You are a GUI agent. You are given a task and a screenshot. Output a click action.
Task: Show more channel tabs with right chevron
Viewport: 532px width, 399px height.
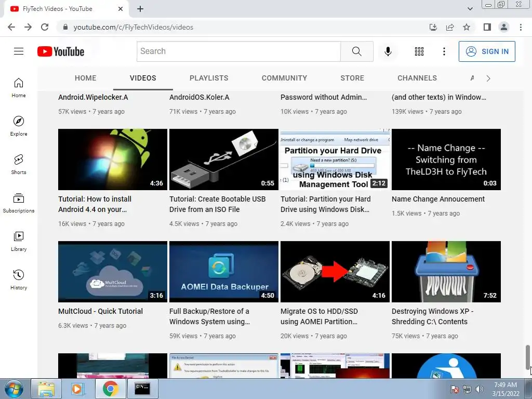coord(488,78)
